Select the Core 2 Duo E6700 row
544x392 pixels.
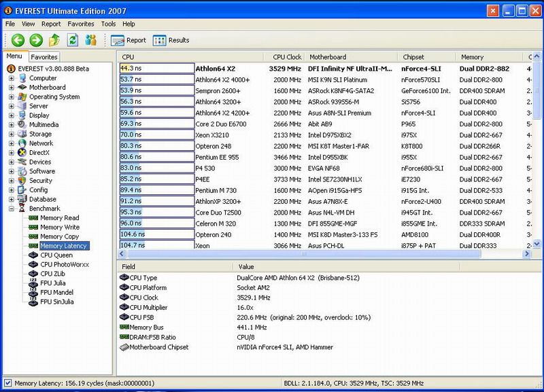(x=326, y=124)
